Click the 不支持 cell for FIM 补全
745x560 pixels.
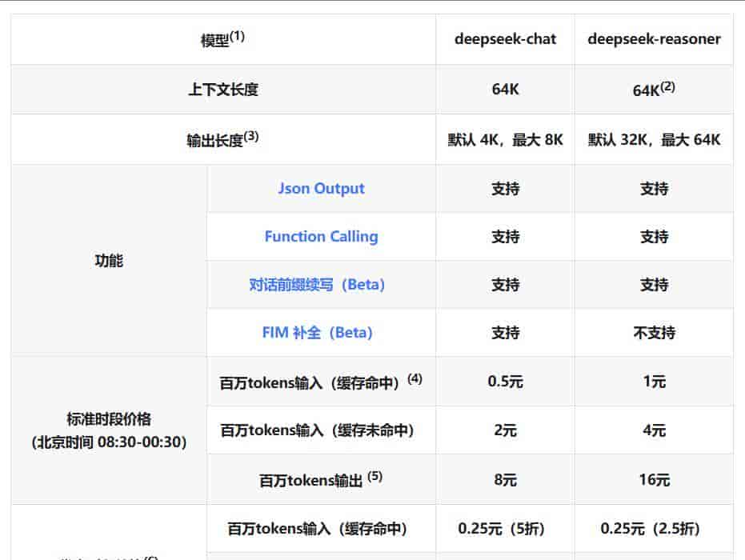[x=654, y=333]
